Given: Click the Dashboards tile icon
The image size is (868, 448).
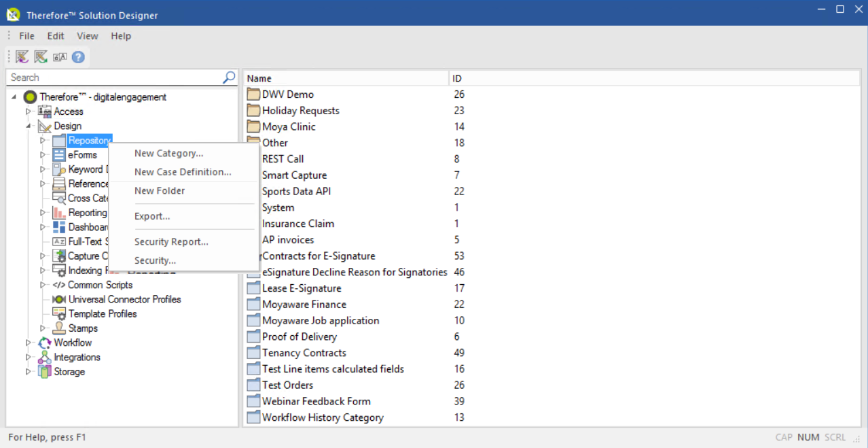Looking at the screenshot, I should tap(59, 227).
